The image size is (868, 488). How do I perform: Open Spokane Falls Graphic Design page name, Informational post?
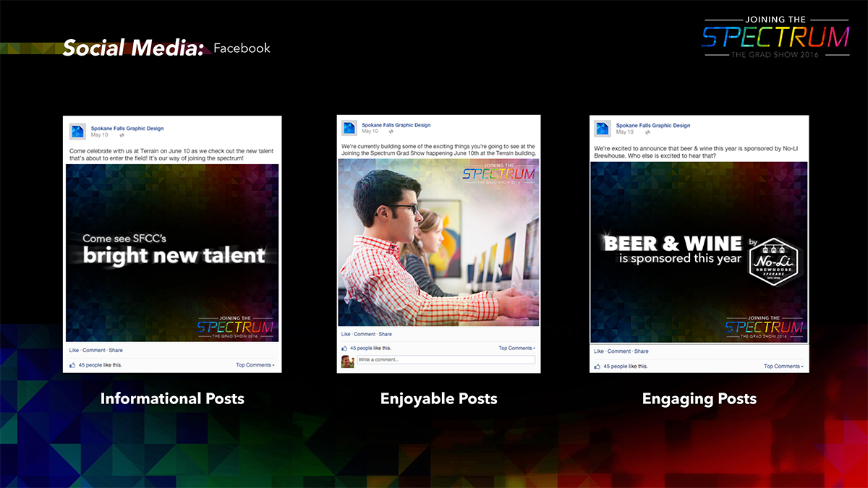coord(127,129)
